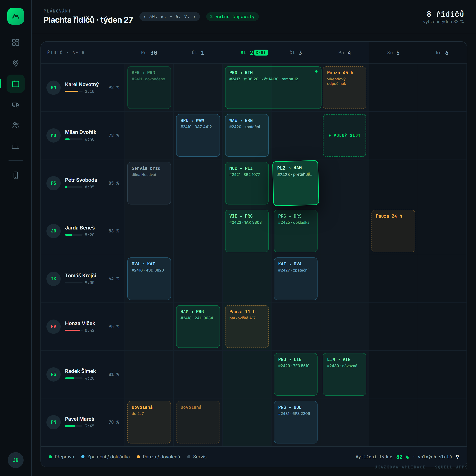476x476 pixels.
Task: Open the bar chart statistics icon
Action: click(15, 146)
